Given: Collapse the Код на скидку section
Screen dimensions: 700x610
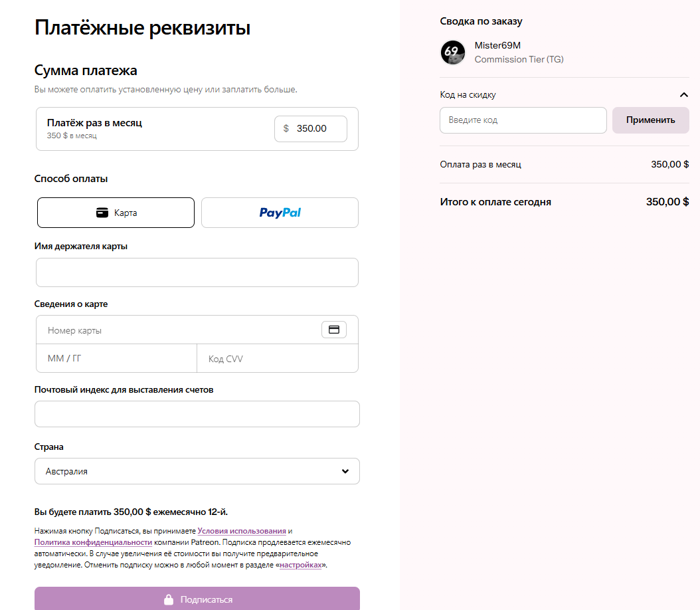Looking at the screenshot, I should pyautogui.click(x=683, y=95).
